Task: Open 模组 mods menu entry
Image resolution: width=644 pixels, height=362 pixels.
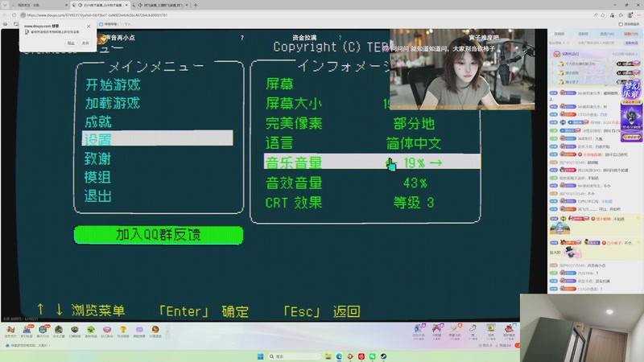Action: [x=97, y=177]
